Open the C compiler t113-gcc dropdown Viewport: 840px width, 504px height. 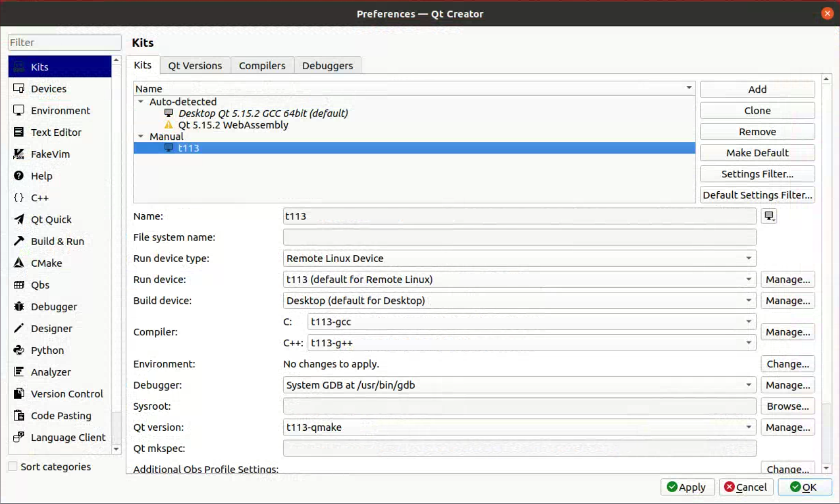532,321
